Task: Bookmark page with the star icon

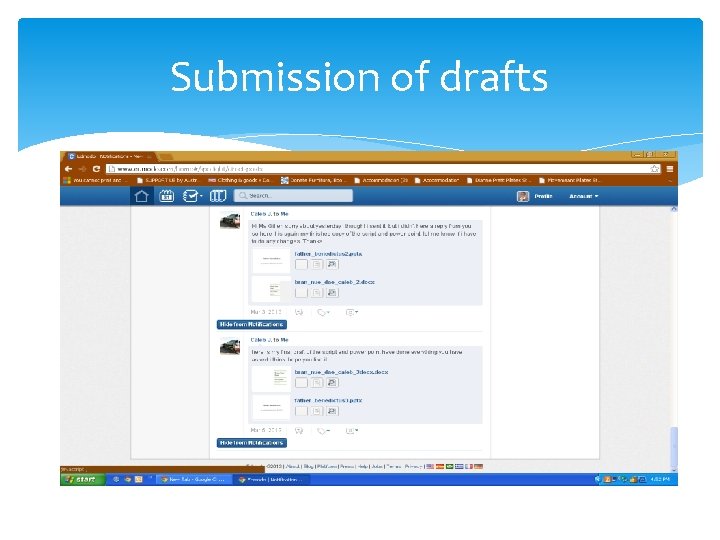Action: (x=655, y=169)
